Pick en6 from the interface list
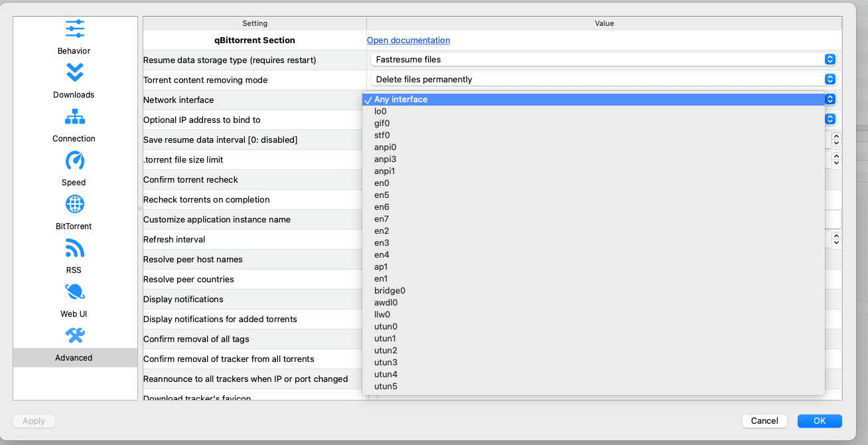868x445 pixels. (x=593, y=207)
